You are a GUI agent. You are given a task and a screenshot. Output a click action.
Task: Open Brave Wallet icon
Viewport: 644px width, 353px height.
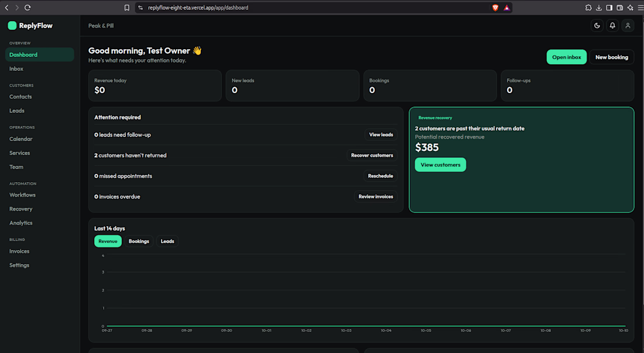620,8
